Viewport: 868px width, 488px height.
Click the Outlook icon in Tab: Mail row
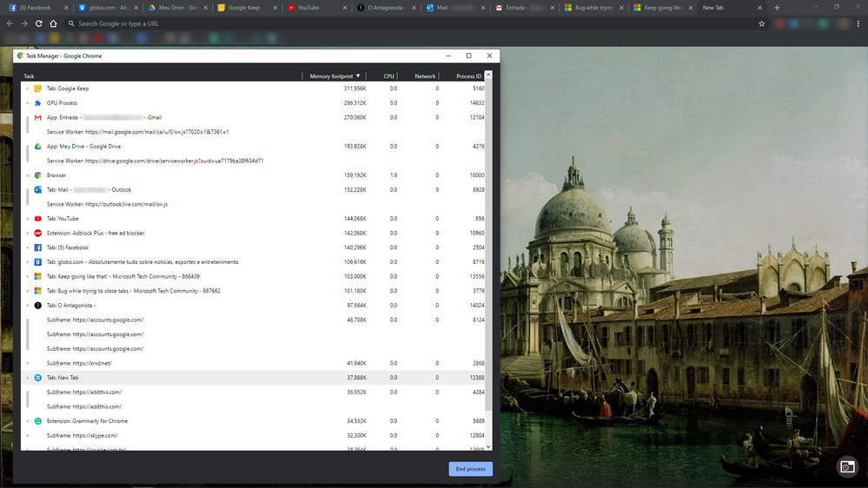(37, 190)
